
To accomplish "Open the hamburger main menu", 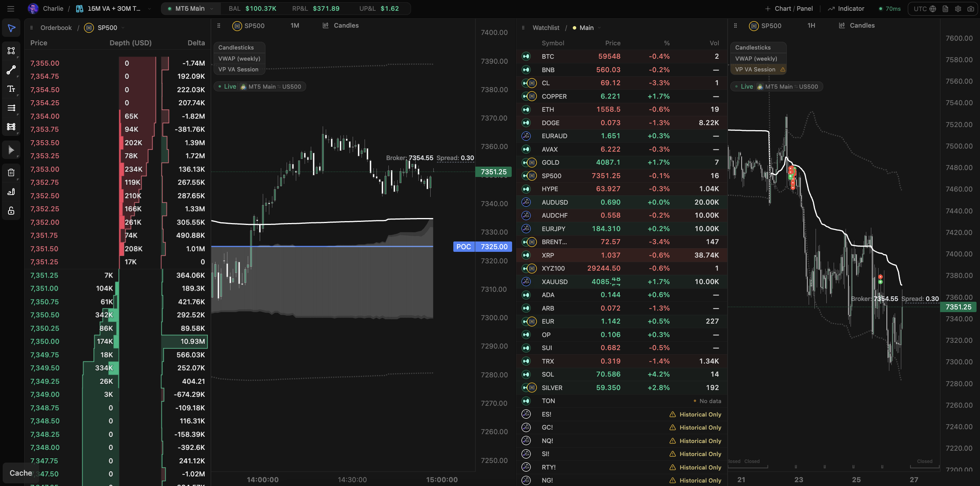I will coord(11,8).
